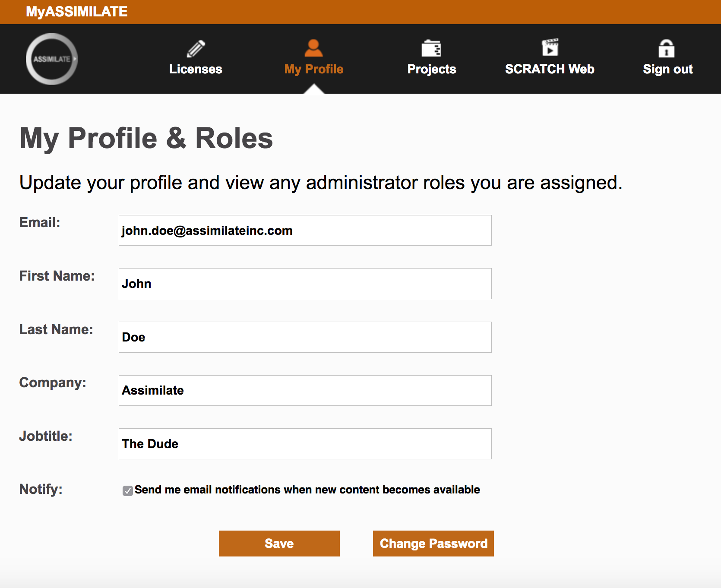Click the MyASSIMILATE header title
The width and height of the screenshot is (721, 588).
point(77,12)
